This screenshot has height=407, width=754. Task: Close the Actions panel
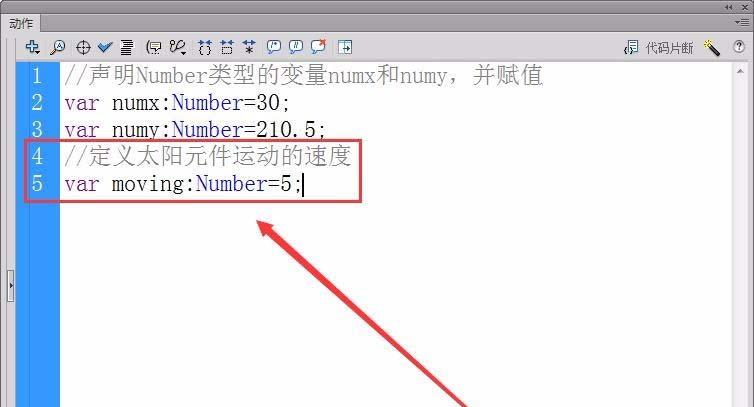pos(745,7)
